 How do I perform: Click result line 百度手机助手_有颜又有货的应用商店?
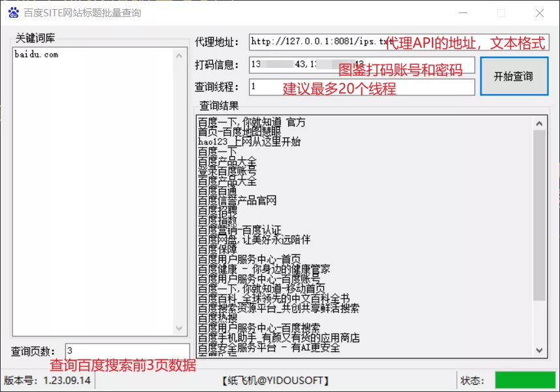tap(279, 337)
